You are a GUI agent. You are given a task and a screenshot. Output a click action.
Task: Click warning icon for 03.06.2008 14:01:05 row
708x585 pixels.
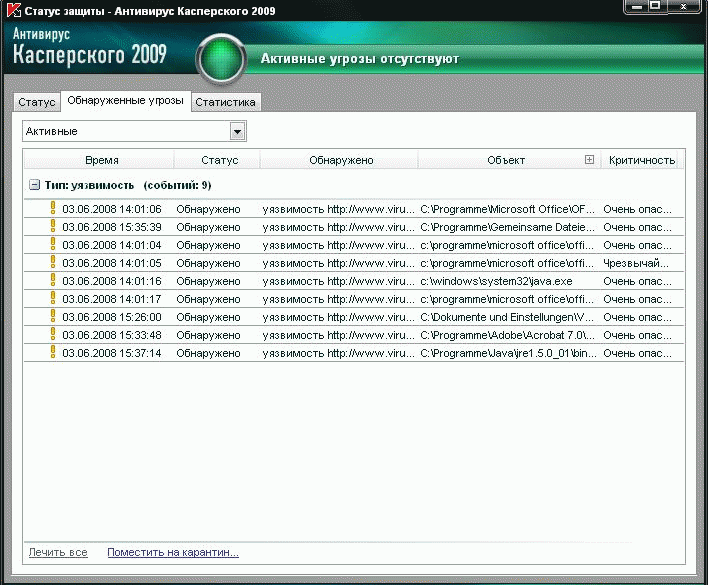pyautogui.click(x=53, y=262)
